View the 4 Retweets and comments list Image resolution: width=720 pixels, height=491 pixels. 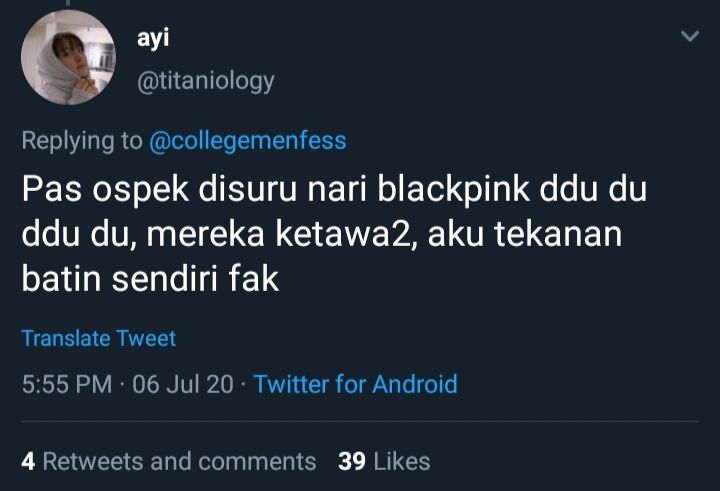point(169,461)
